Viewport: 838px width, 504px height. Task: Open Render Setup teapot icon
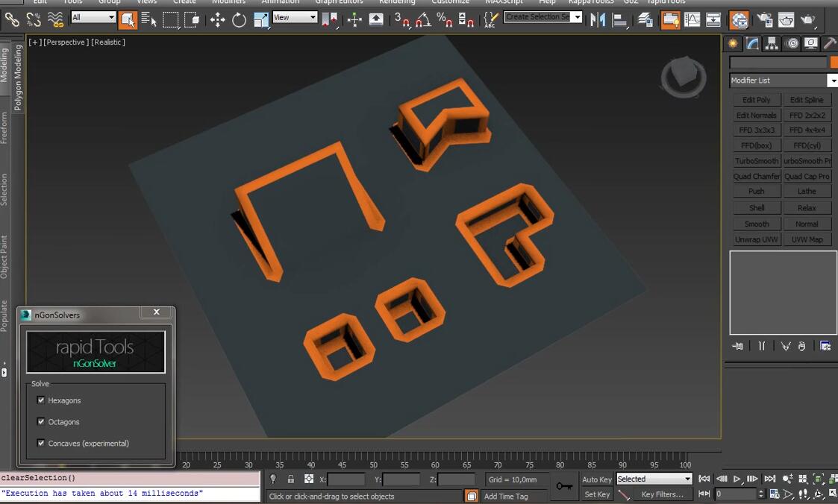765,20
